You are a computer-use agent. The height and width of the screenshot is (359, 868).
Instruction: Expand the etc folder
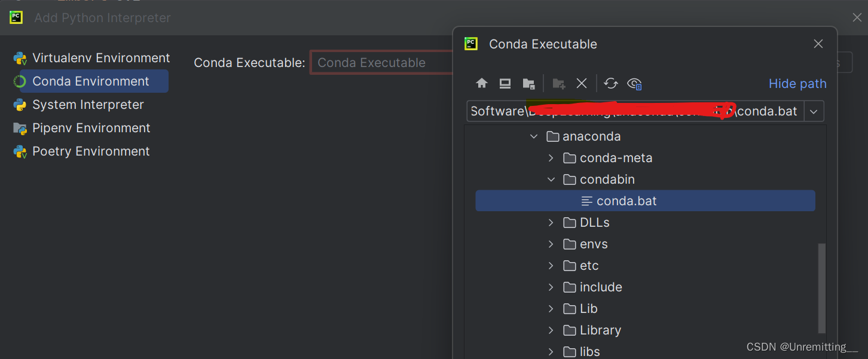(551, 266)
